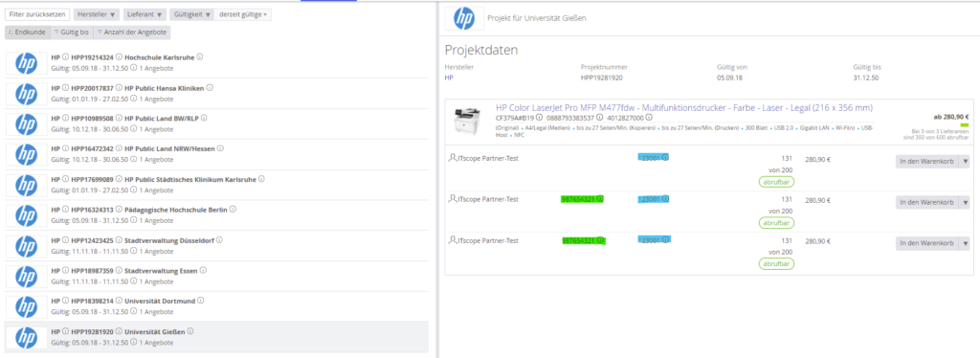The image size is (980, 358).
Task: Open info icon after project number HPP12423425
Action: (120, 240)
